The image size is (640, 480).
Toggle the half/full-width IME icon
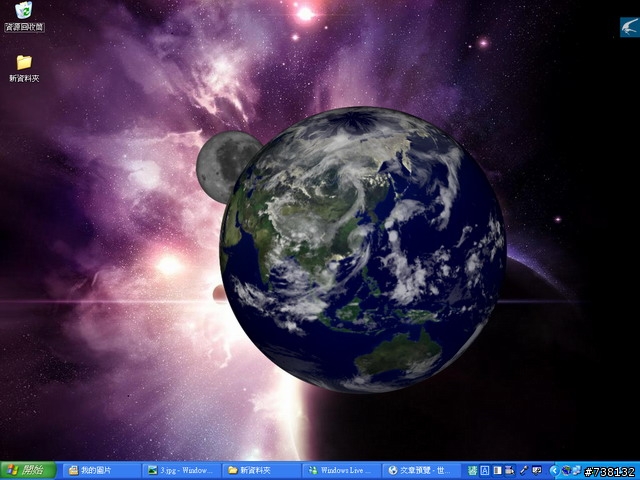498,470
